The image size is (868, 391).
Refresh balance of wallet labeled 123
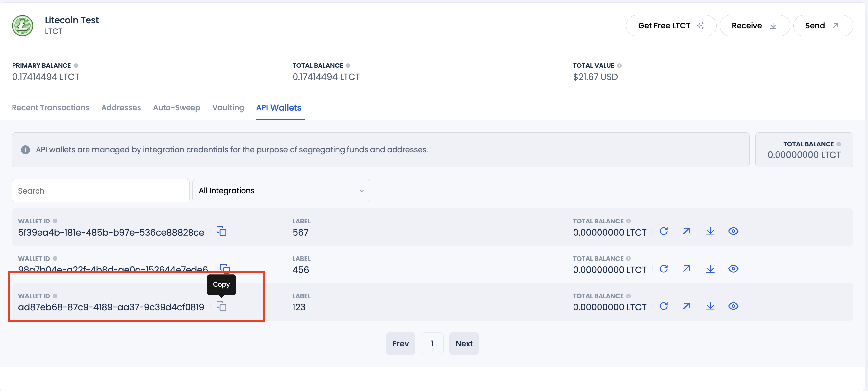point(664,307)
